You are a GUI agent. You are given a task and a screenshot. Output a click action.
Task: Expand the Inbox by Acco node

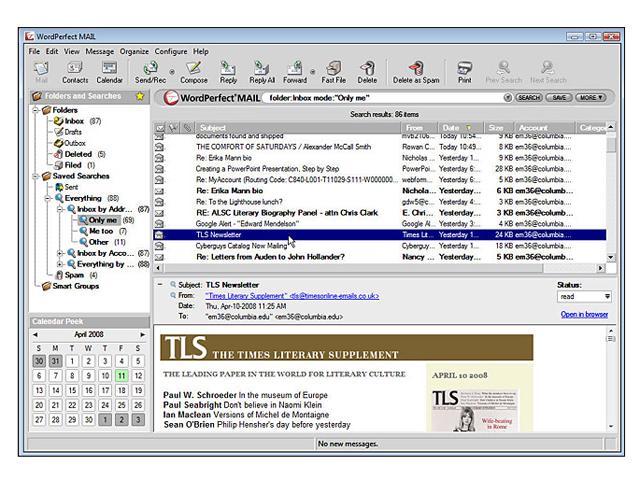tap(60, 253)
